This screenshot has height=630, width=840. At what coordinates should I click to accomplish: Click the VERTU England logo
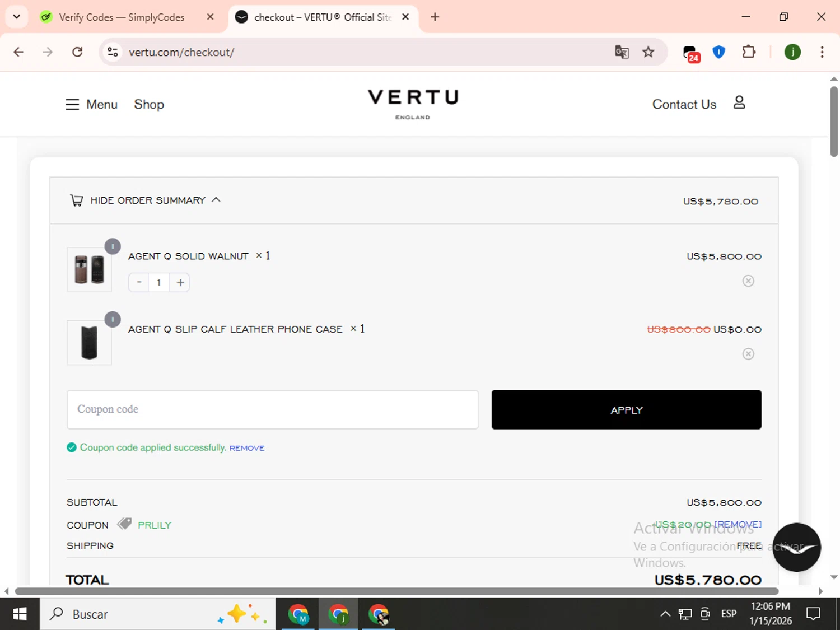[x=413, y=104]
